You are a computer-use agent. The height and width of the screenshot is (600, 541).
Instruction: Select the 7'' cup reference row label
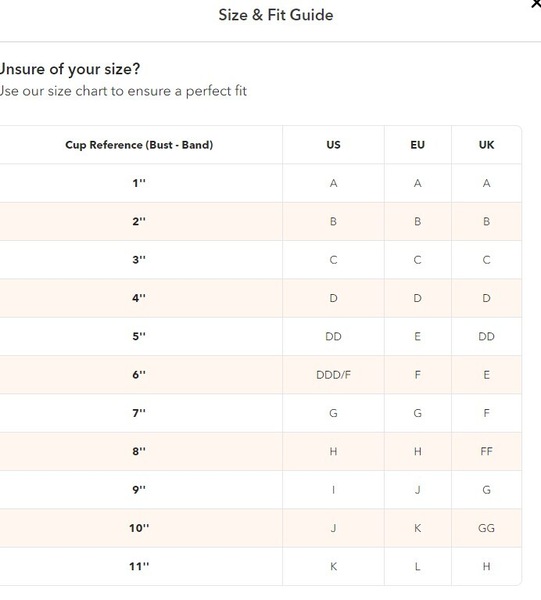(139, 413)
